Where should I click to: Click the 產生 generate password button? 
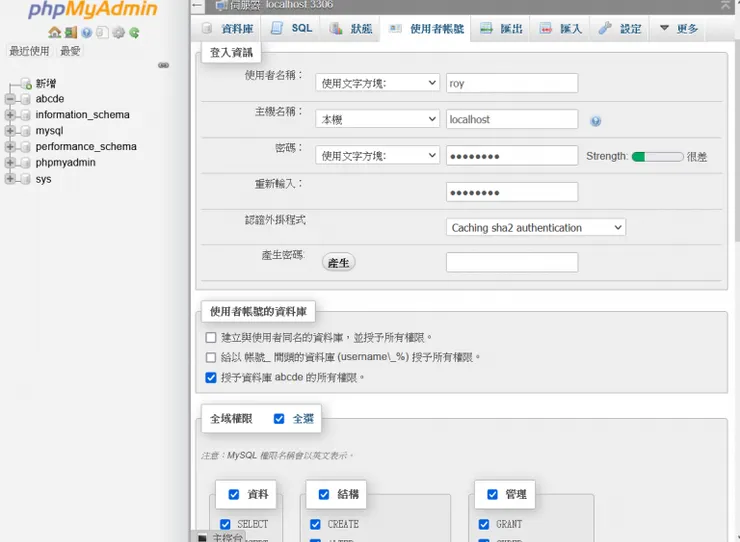point(338,263)
